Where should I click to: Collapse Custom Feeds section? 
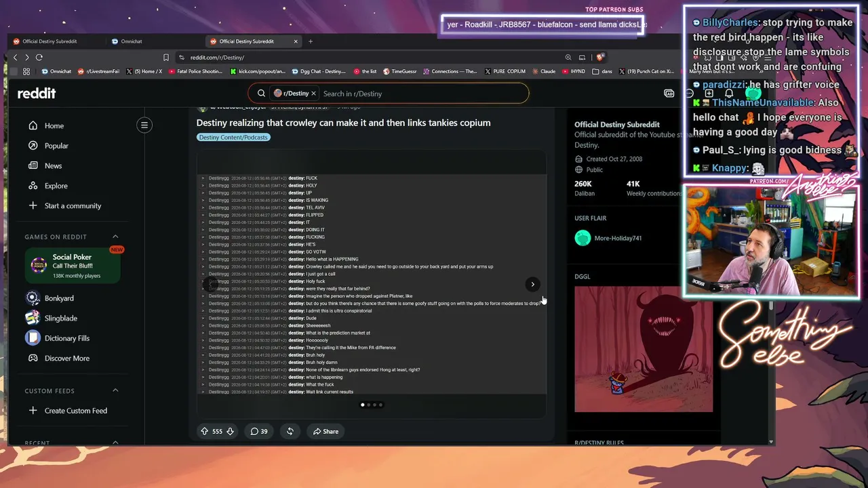click(x=115, y=390)
